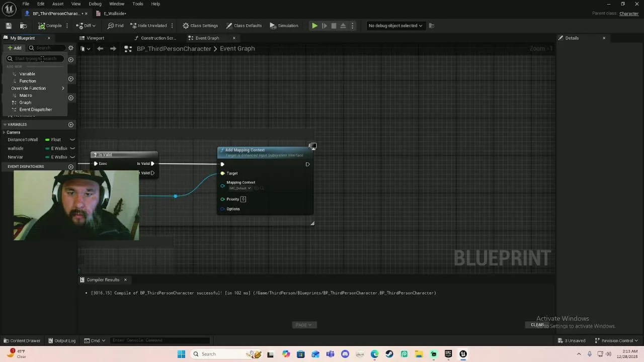Viewport: 644px width, 362px height.
Task: Open the Compile options kebab menu
Action: pyautogui.click(x=67, y=26)
